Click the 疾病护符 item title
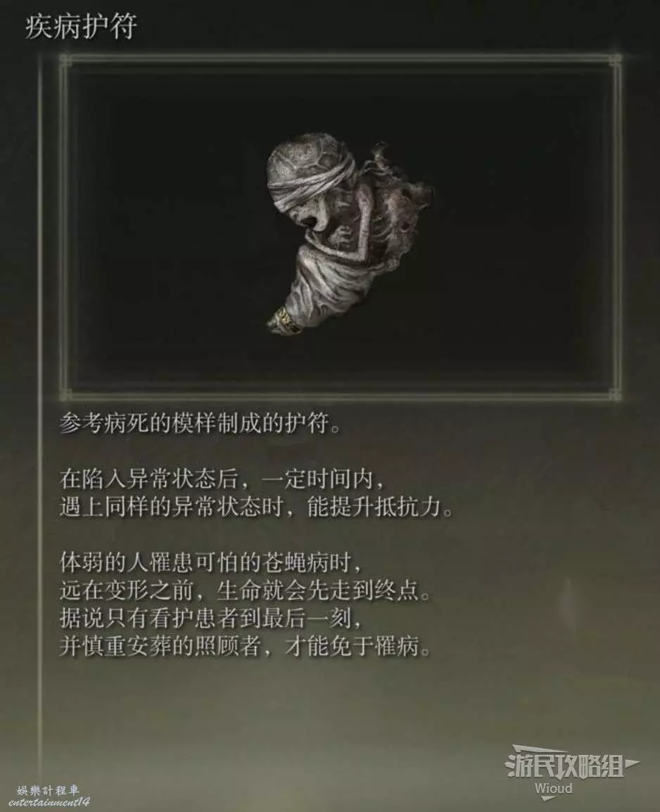 click(x=81, y=26)
